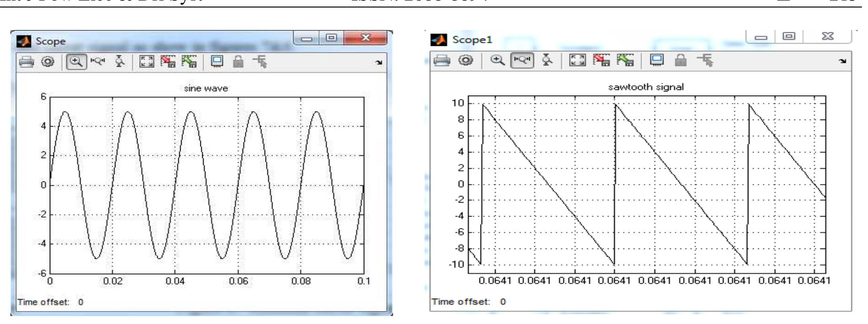868x324 pixels.
Task: Click the -8 y-axis label in Scope1
Action: [459, 249]
